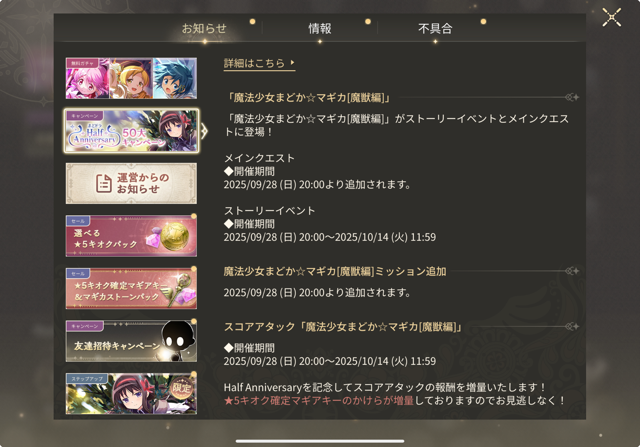Open the ★5キオク確定マギアキー pack banner
Viewport: 640px width, 447px height.
coord(131,288)
